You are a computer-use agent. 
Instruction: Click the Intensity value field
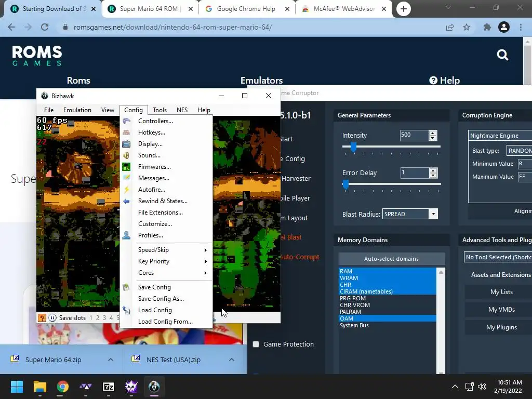pos(414,136)
